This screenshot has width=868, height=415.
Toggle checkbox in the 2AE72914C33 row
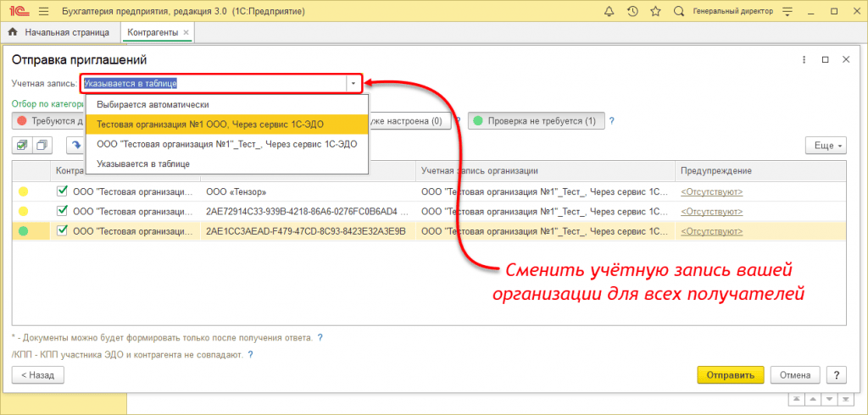[62, 210]
